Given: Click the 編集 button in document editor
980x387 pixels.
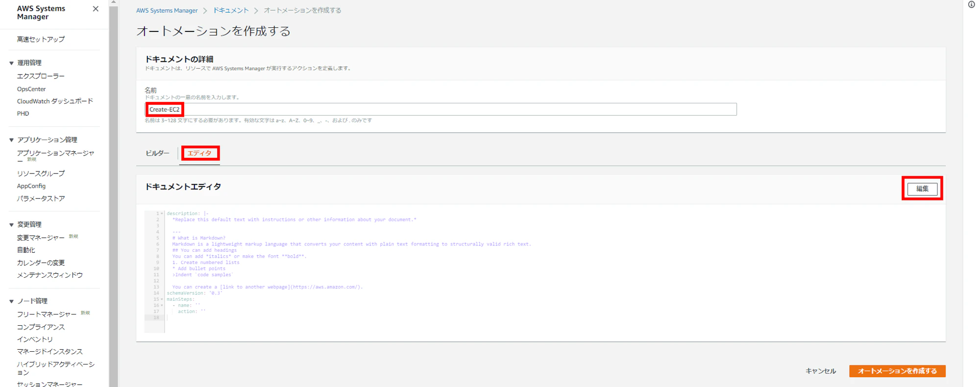Looking at the screenshot, I should tap(922, 189).
